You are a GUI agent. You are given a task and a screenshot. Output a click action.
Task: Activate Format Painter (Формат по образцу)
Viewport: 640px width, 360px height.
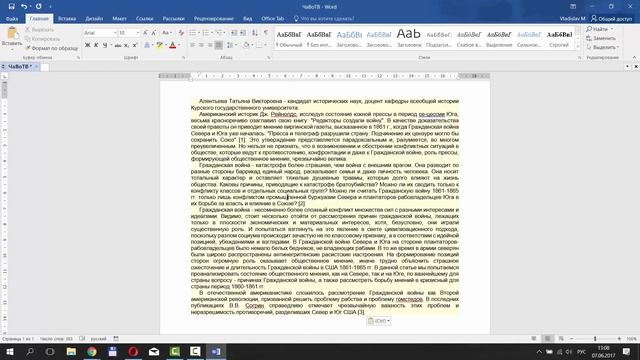51,48
